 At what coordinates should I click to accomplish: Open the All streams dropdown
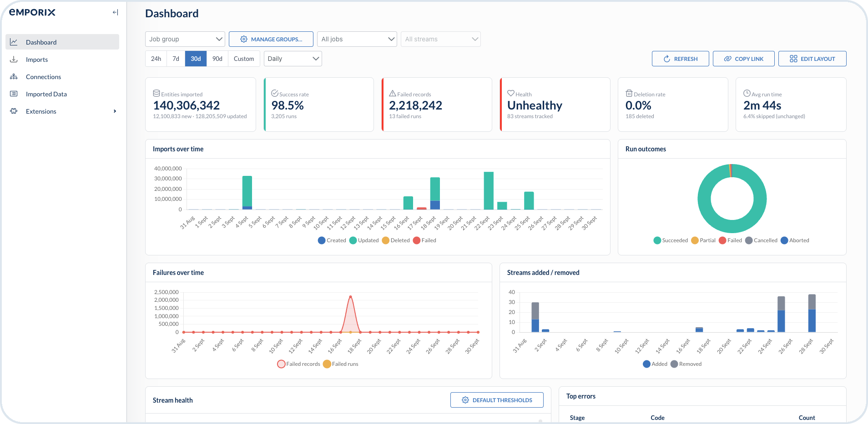tap(441, 39)
